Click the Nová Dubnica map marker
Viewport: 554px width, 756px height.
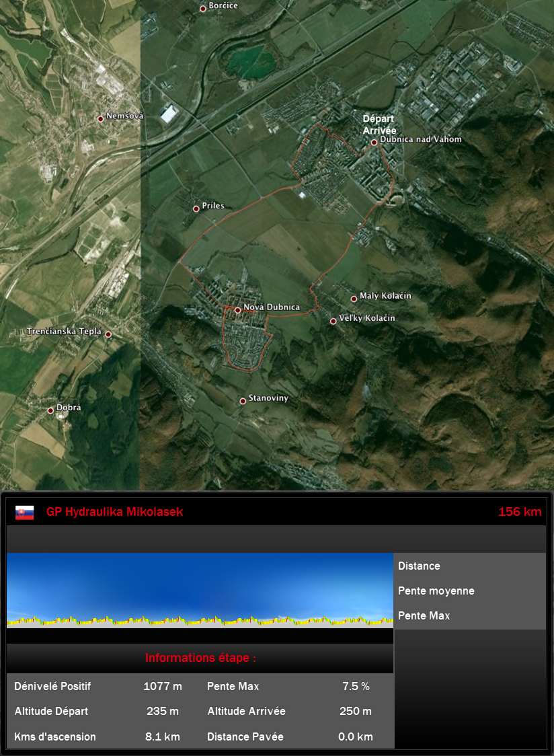click(237, 310)
